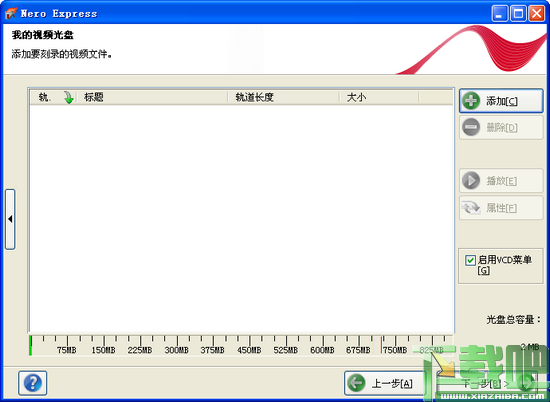Click the yellow marker on the capacity bar
Viewport: 550px width, 402px height.
(x=373, y=344)
